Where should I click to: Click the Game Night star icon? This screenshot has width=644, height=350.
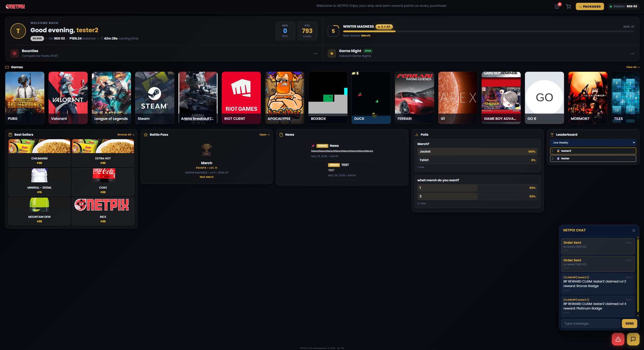coord(332,53)
